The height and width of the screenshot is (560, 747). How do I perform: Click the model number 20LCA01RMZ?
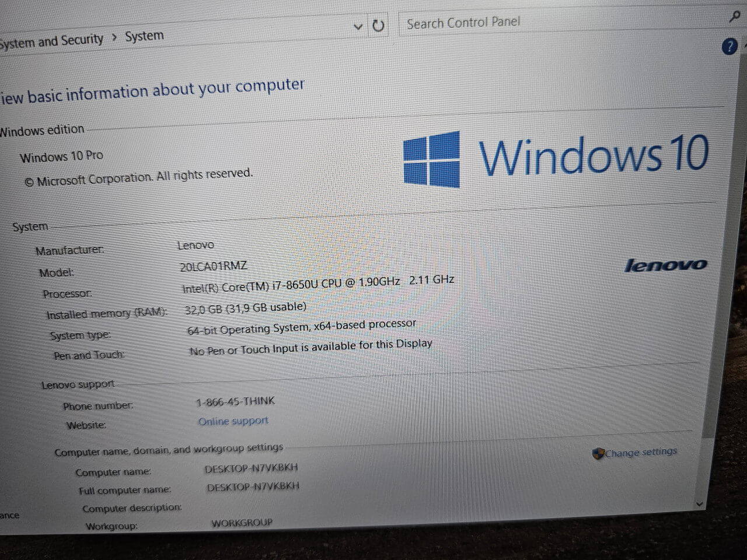click(214, 266)
